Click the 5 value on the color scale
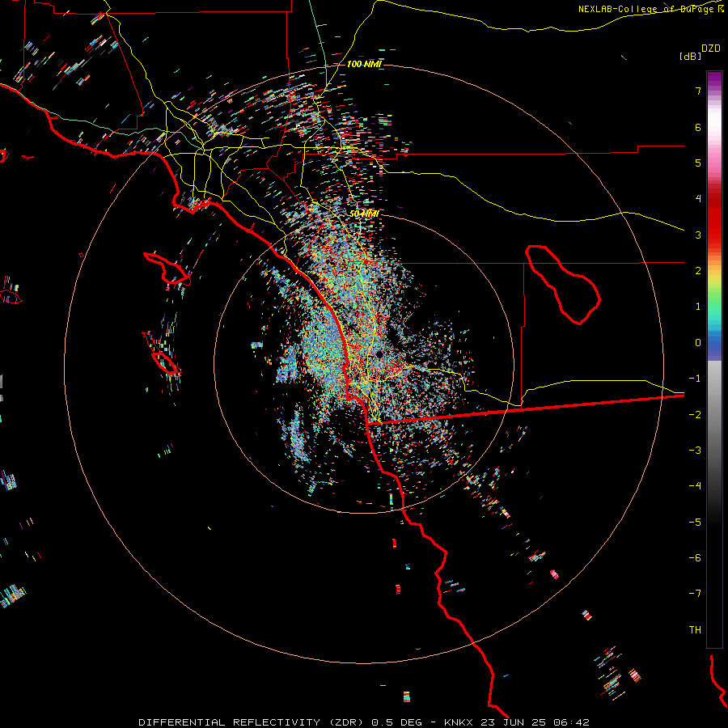The width and height of the screenshot is (728, 728). (698, 163)
